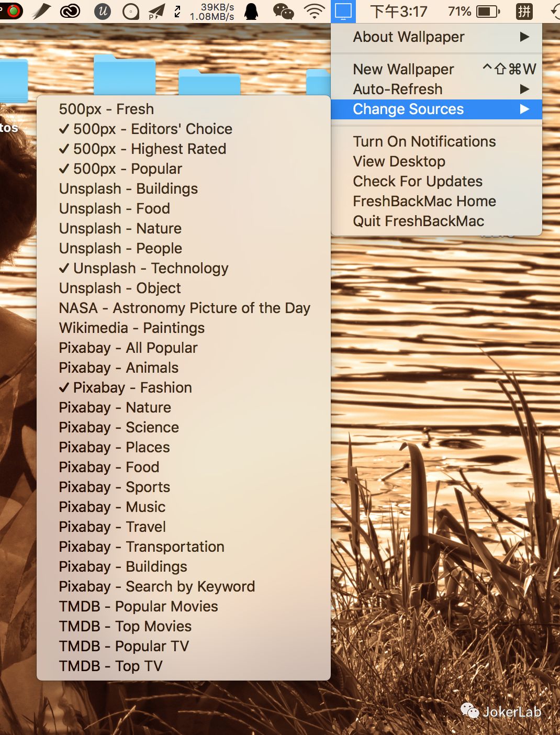
Task: Enable Pixabay - Places source
Action: click(x=184, y=447)
